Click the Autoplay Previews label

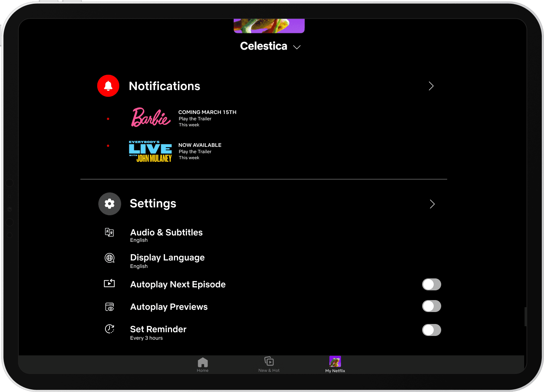169,307
